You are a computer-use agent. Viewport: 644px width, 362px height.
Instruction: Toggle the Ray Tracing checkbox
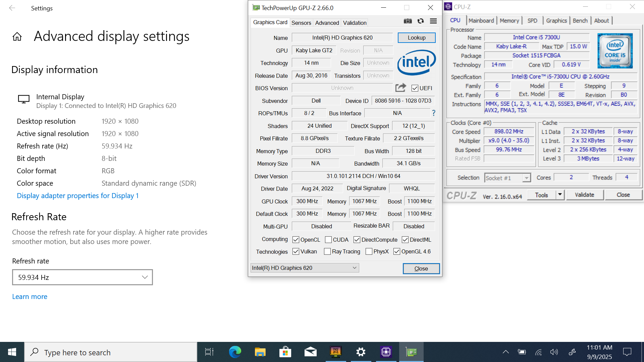click(327, 251)
